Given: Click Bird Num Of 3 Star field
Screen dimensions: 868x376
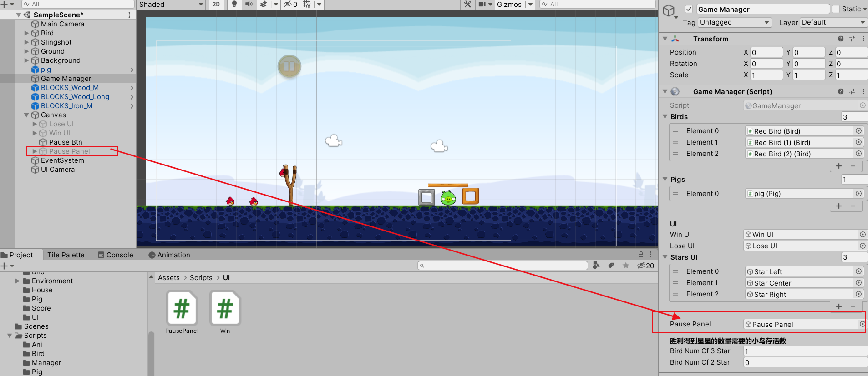Looking at the screenshot, I should point(805,351).
